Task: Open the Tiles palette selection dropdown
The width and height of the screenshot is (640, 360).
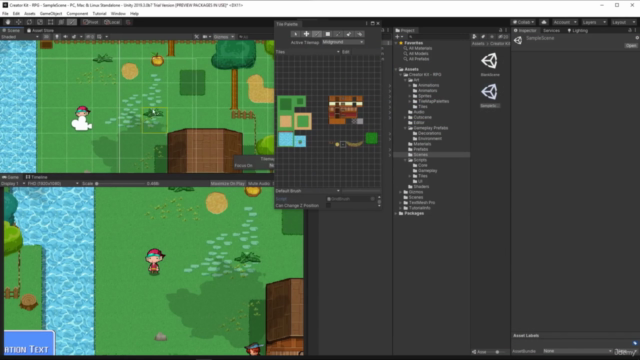Action: [x=308, y=52]
